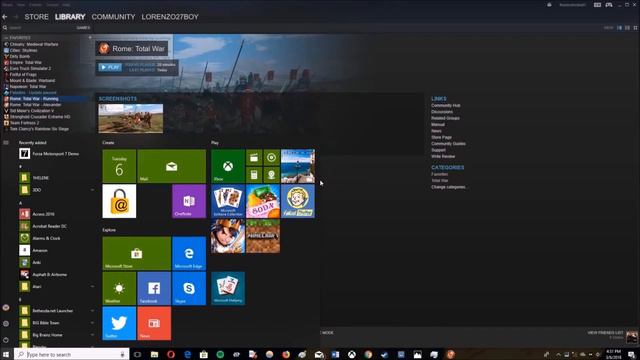Image resolution: width=640 pixels, height=360 pixels.
Task: Click Change categories link
Action: (x=449, y=187)
